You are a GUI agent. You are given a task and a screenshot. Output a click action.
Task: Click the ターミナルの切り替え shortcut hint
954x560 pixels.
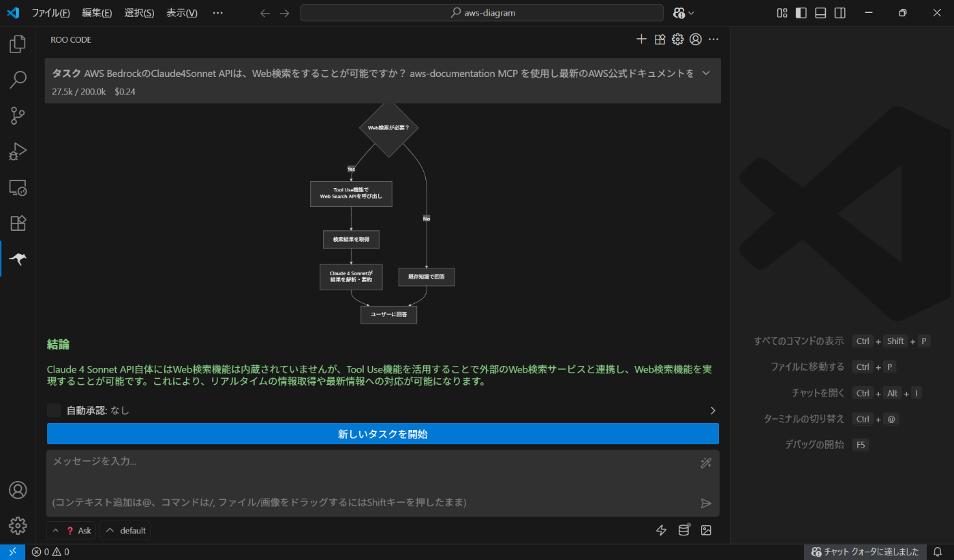(804, 419)
